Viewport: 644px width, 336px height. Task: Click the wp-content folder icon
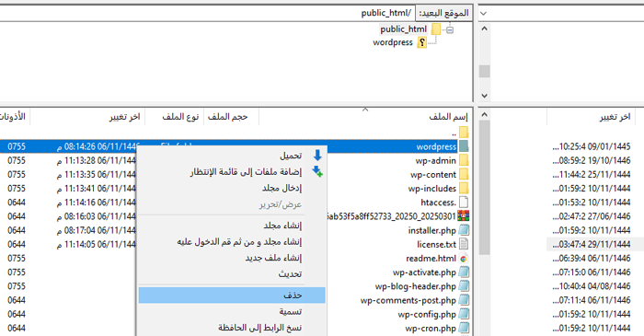point(464,174)
